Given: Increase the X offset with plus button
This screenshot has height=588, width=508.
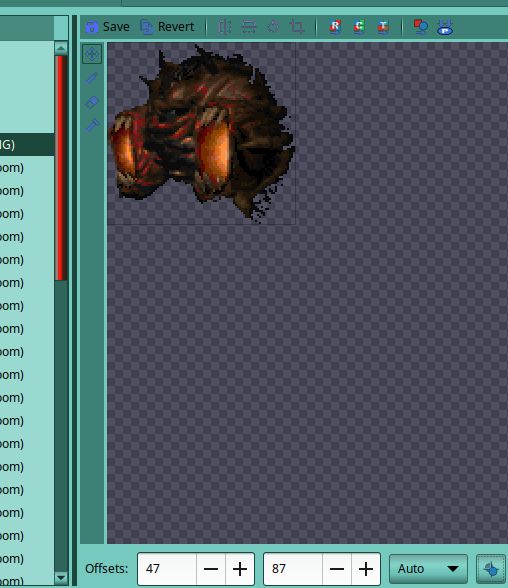Looking at the screenshot, I should (x=240, y=569).
